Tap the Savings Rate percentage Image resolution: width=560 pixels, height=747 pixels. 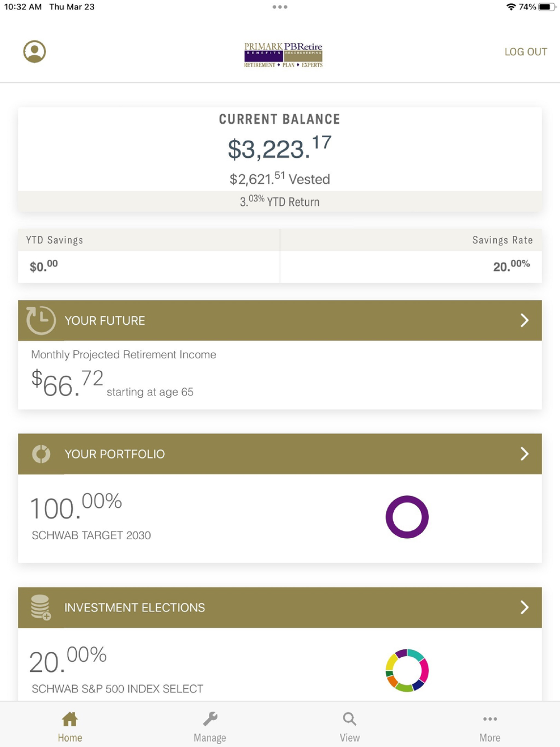511,266
